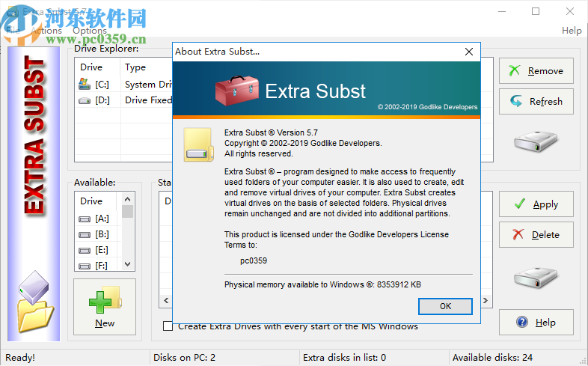Click the Windows icon beside [C:]
The width and height of the screenshot is (588, 366).
(85, 84)
